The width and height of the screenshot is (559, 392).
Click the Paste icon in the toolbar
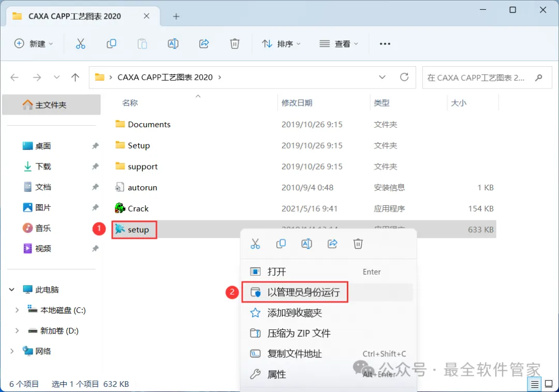tap(142, 44)
